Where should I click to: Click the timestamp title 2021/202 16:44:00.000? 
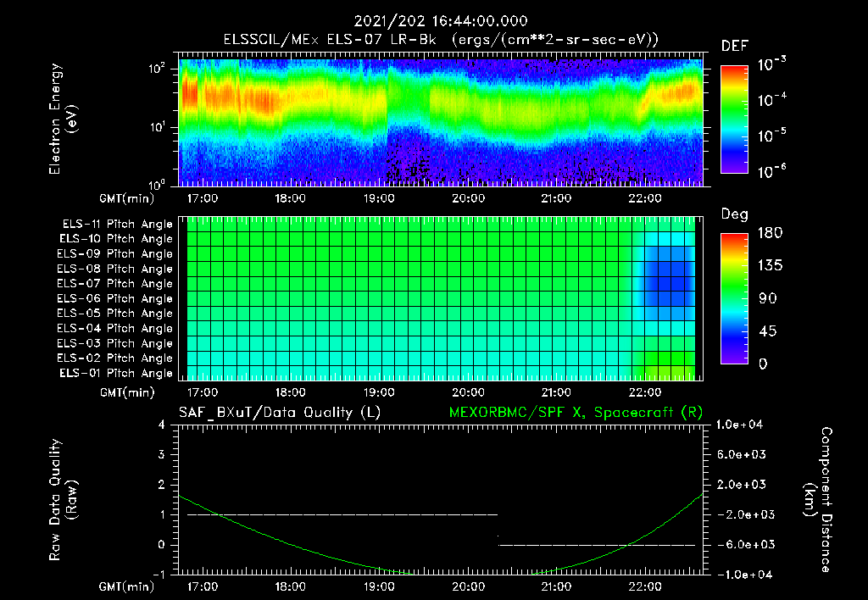[x=441, y=21]
